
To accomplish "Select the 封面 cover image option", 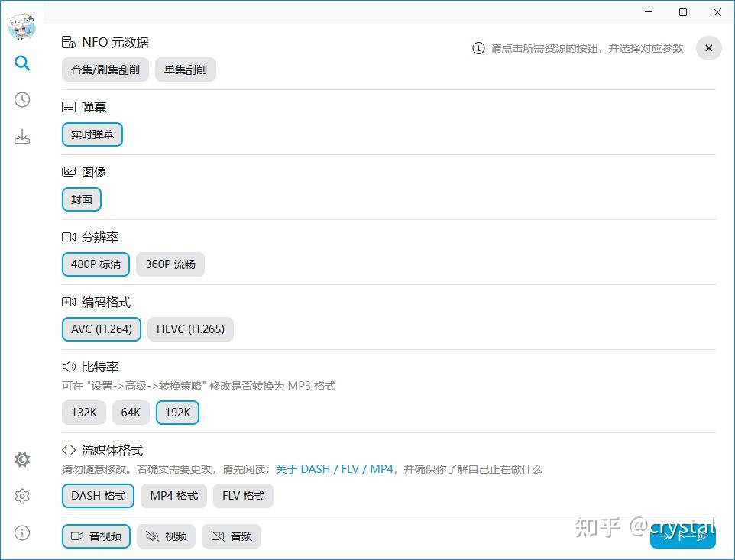I will 81,199.
